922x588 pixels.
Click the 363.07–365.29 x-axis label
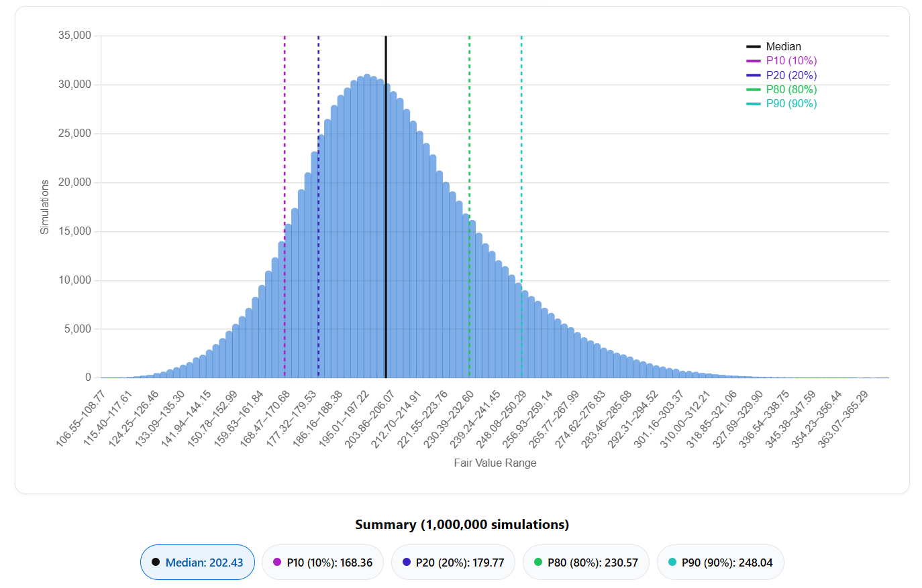tap(844, 418)
